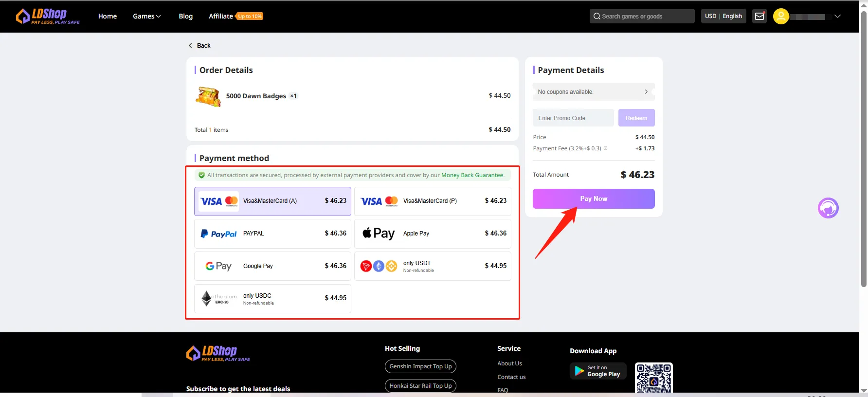Screen dimensions: 868x397
Task: Click the payment fee info icon
Action: 605,148
